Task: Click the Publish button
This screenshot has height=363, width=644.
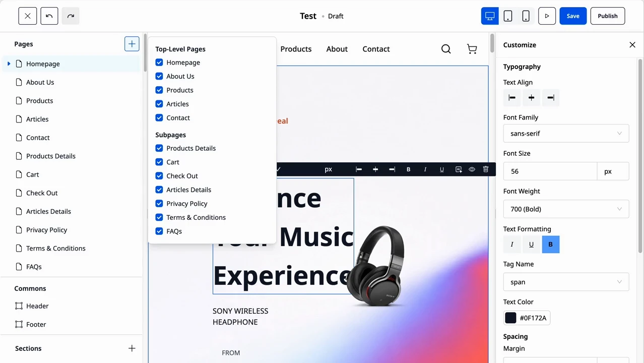Action: point(607,16)
